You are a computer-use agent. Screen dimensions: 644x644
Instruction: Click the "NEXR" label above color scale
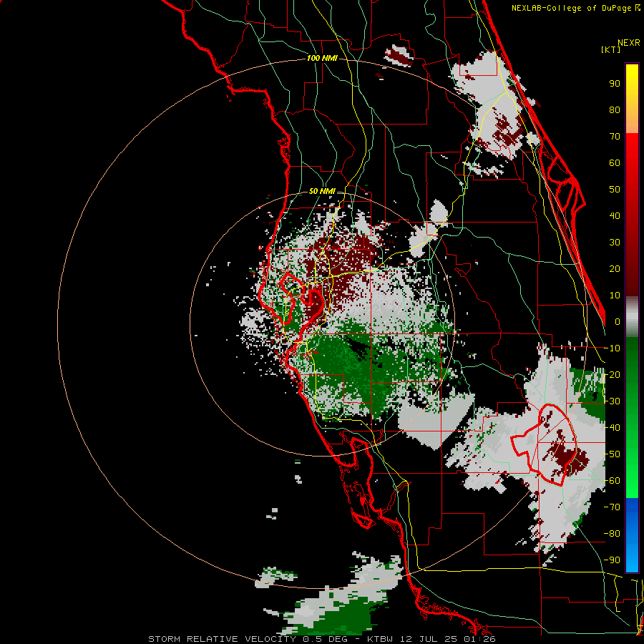point(629,43)
